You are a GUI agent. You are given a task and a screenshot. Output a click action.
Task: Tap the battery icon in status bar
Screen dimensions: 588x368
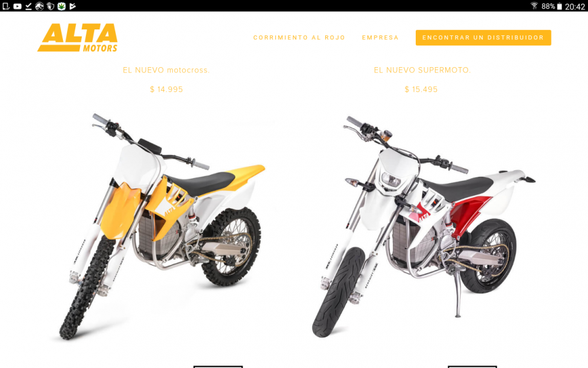559,6
